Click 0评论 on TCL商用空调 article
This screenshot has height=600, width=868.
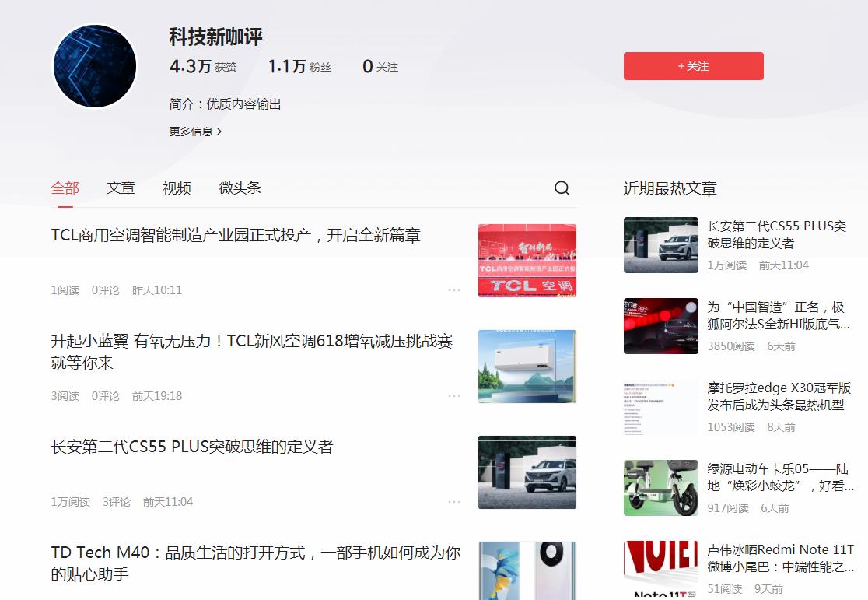pos(105,290)
